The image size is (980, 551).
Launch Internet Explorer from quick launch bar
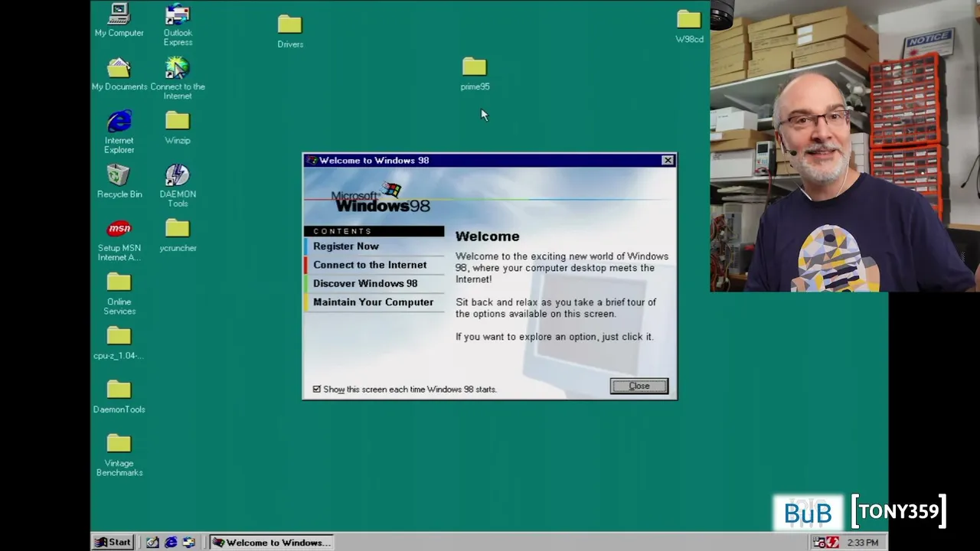click(171, 543)
